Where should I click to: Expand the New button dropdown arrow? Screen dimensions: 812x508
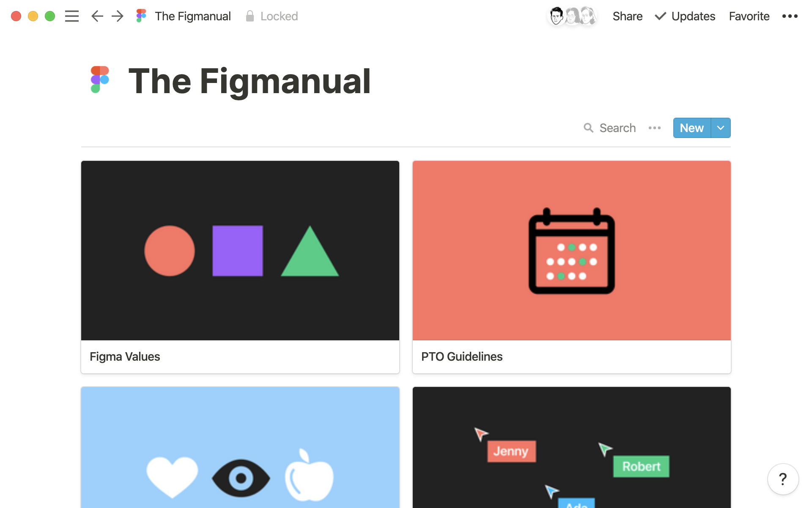coord(720,127)
